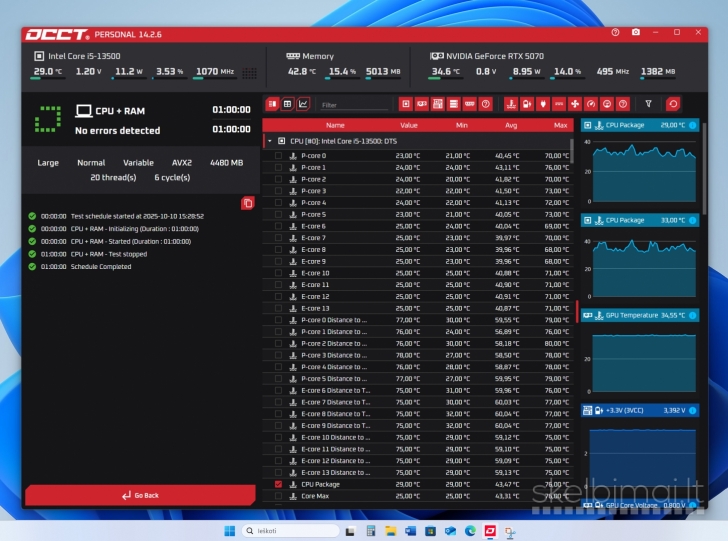This screenshot has width=728, height=541.
Task: Click the funnel filter icon
Action: (648, 104)
